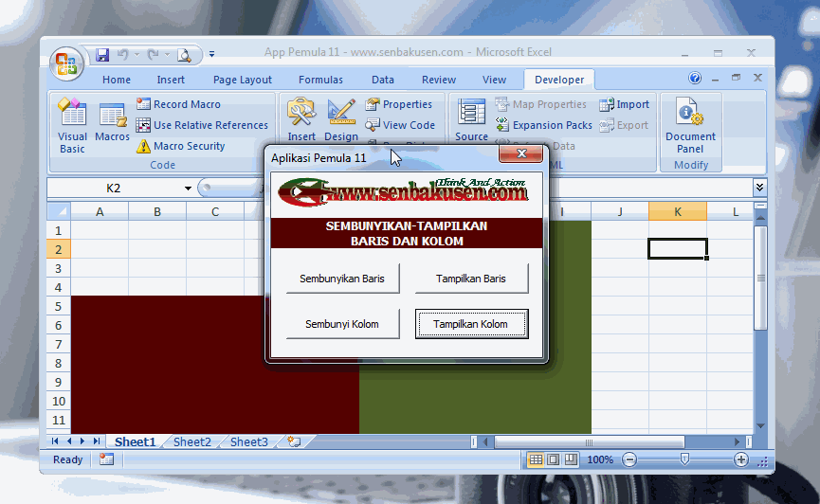Open Excel Help
The image size is (820, 504).
pos(695,78)
